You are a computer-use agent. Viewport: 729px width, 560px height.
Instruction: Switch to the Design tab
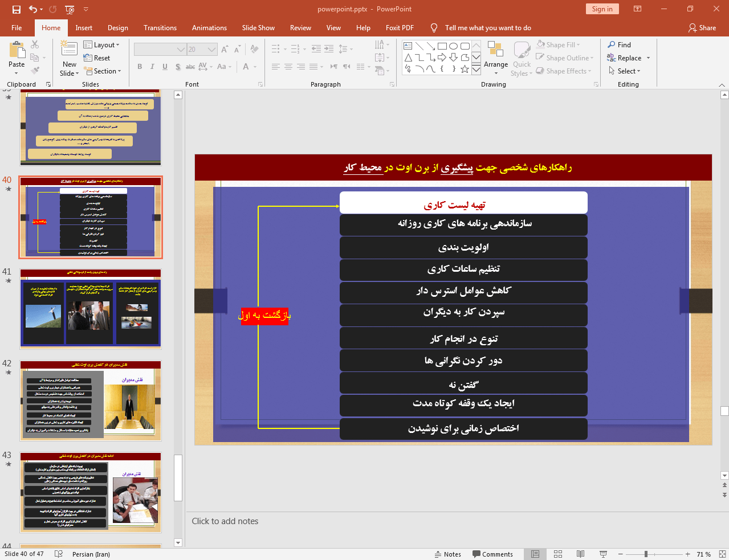pos(118,27)
